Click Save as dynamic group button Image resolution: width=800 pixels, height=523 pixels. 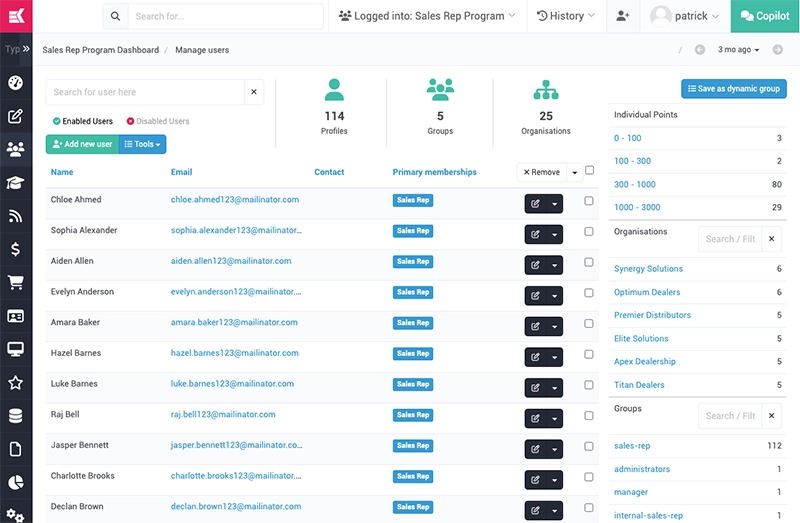click(x=733, y=89)
